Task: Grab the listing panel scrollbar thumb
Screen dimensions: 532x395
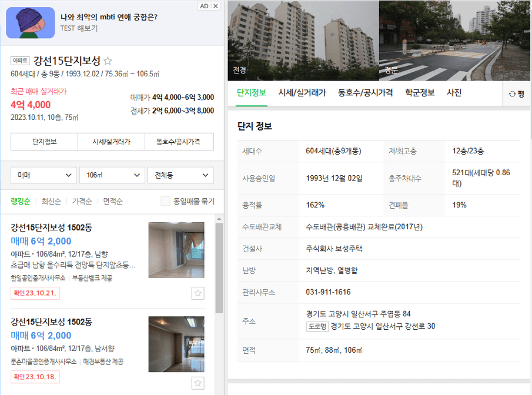Action: pos(219,268)
